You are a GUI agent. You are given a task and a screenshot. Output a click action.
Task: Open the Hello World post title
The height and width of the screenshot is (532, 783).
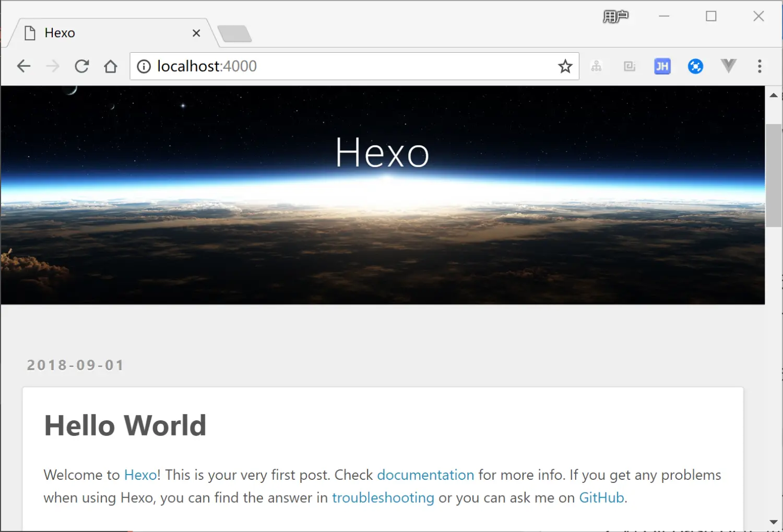pos(125,425)
